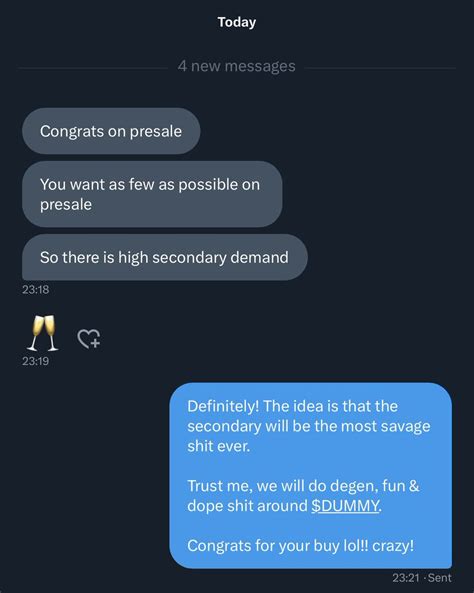Click the "shit ever." text line
Image resolution: width=474 pixels, height=593 pixels.
tap(219, 446)
